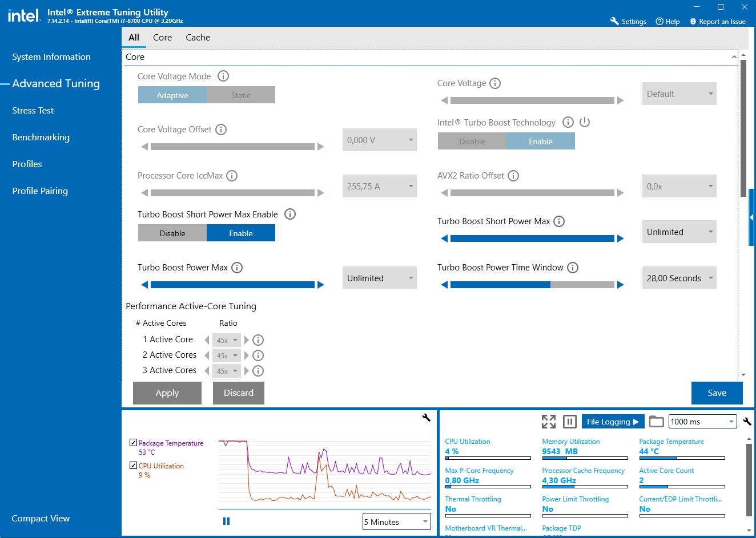Open System Information in sidebar

coord(51,56)
